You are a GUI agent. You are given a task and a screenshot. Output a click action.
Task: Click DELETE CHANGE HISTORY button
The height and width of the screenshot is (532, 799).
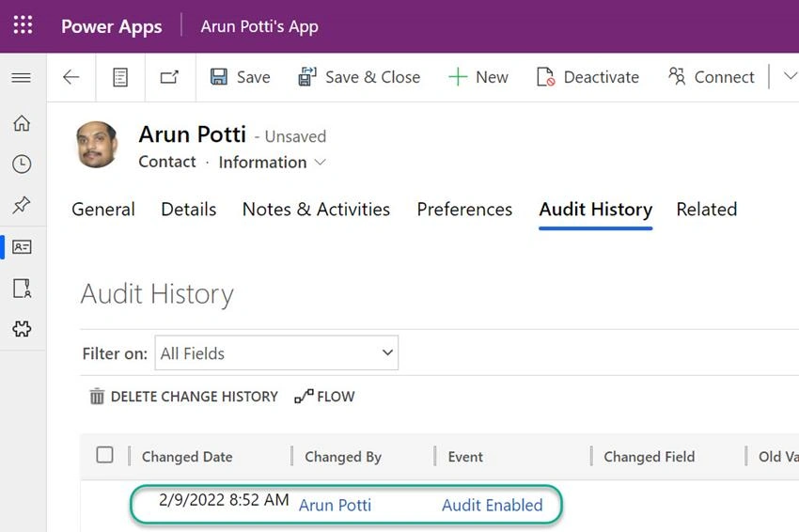(x=195, y=397)
